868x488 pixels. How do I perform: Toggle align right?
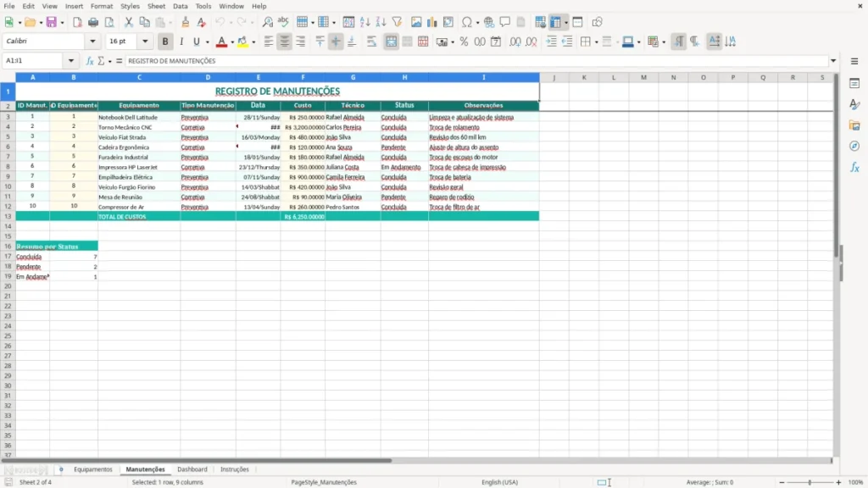click(x=301, y=42)
